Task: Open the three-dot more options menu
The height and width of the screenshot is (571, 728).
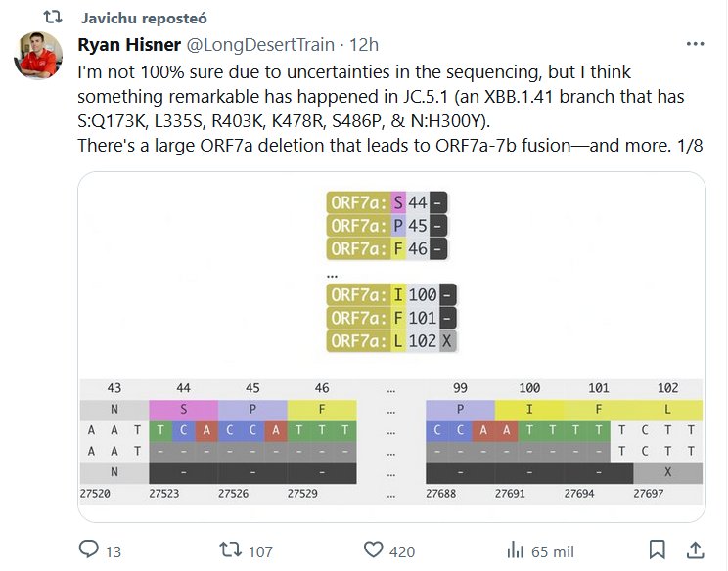Action: [695, 45]
